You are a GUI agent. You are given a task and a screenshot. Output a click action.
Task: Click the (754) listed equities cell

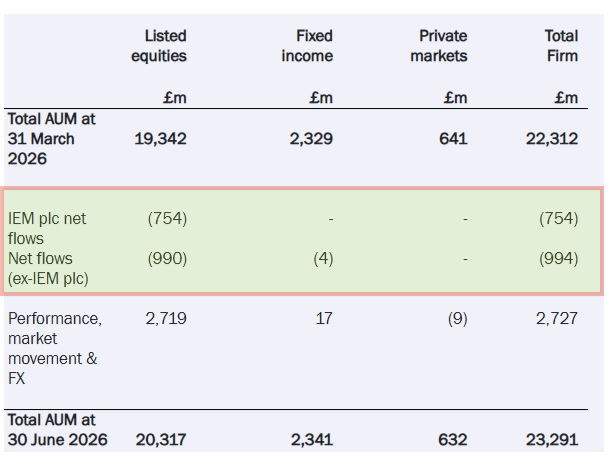167,218
